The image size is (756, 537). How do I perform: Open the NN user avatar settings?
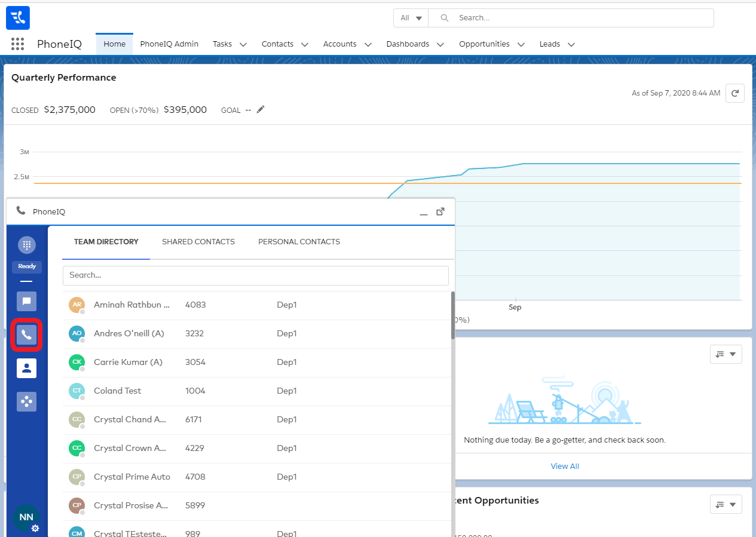(x=27, y=518)
